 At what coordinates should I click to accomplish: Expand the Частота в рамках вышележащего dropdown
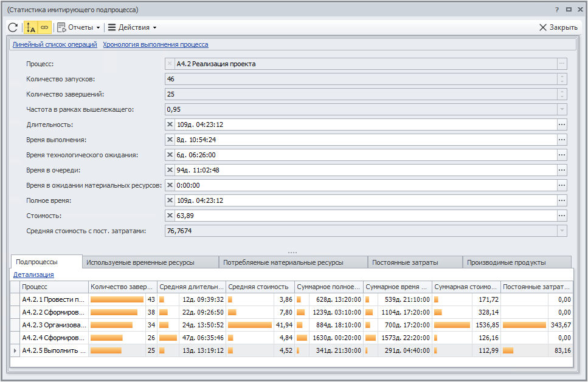click(562, 109)
